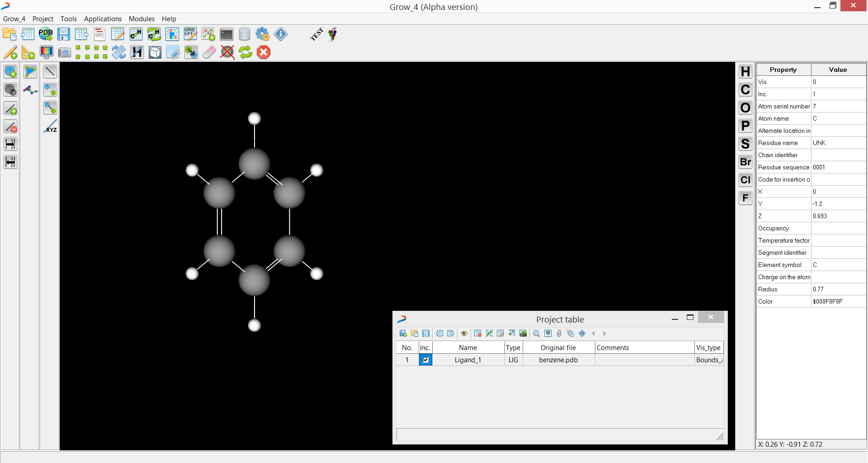Click the benzene.pdb original file cell
Screen dimensions: 868x463
tap(558, 360)
